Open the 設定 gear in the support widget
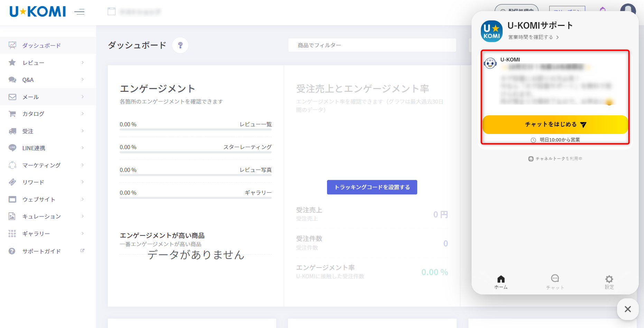The image size is (644, 328). [609, 282]
